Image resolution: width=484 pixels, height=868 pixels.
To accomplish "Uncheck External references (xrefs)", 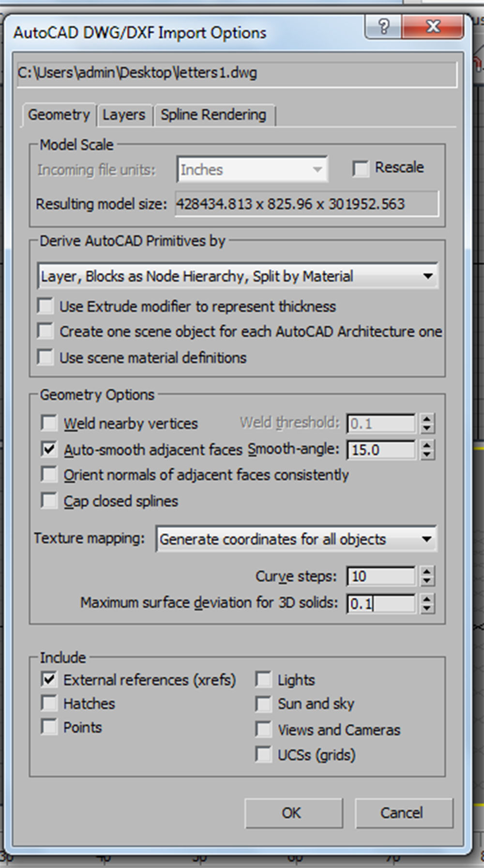I will (49, 679).
